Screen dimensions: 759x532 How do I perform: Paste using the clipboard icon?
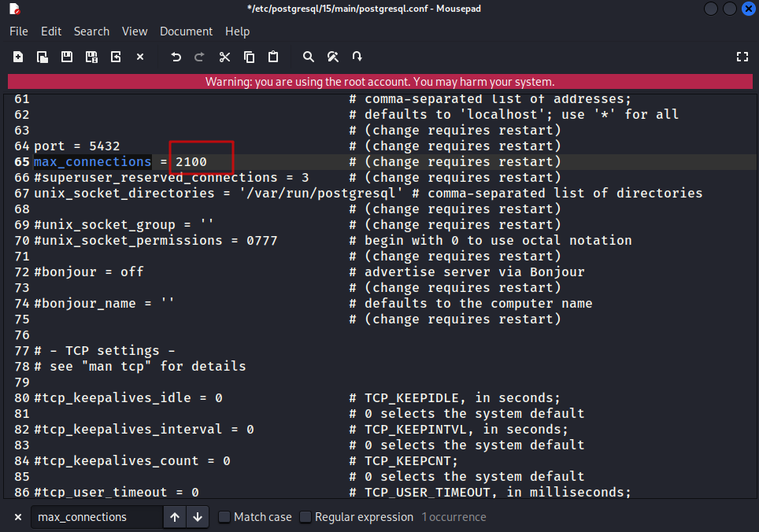pyautogui.click(x=273, y=57)
